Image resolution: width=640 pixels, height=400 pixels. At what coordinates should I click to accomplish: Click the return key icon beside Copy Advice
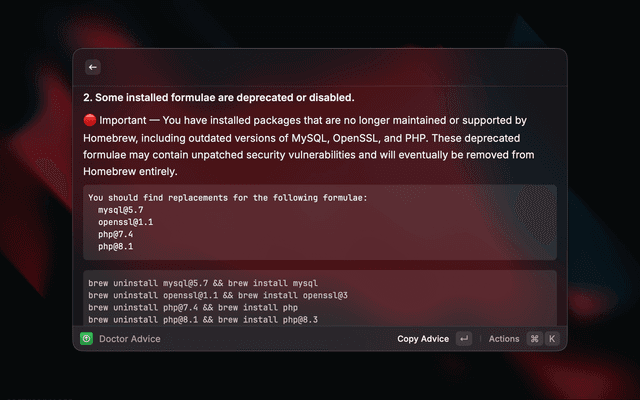pyautogui.click(x=464, y=339)
